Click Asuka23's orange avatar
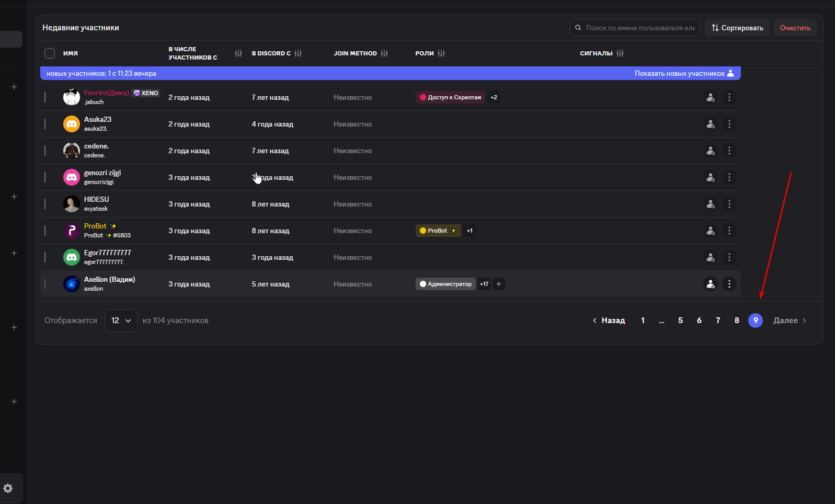The image size is (835, 504). click(x=72, y=124)
